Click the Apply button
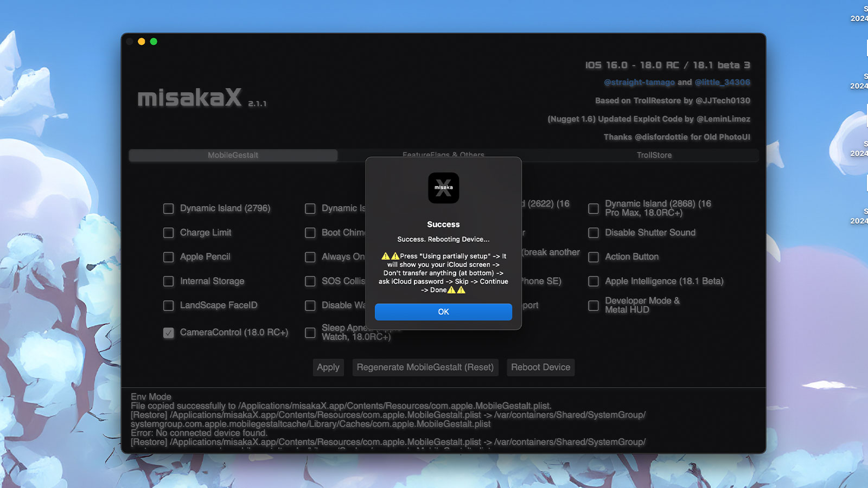This screenshot has width=868, height=488. 328,367
